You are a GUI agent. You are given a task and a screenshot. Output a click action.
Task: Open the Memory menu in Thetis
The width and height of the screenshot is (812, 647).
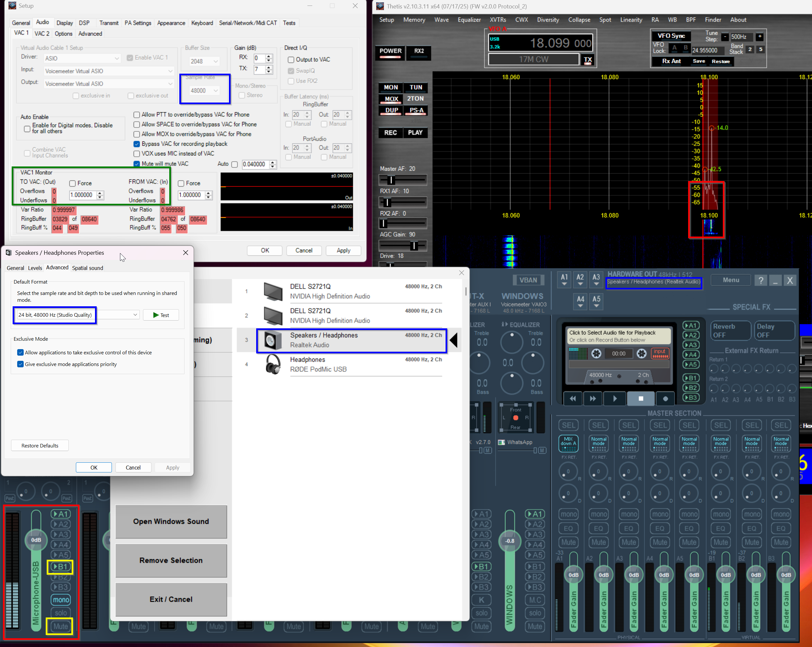click(x=414, y=19)
